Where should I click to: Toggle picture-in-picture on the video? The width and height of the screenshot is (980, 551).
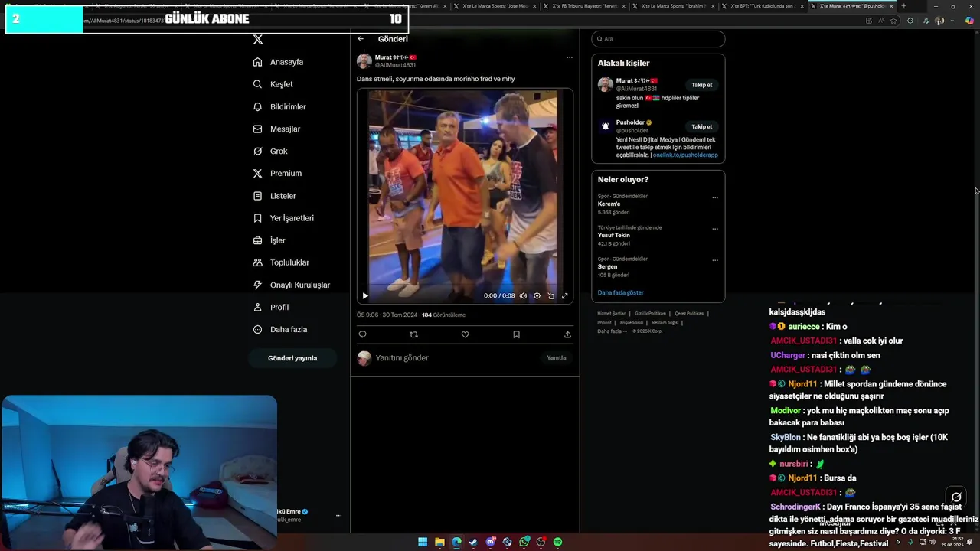[550, 295]
